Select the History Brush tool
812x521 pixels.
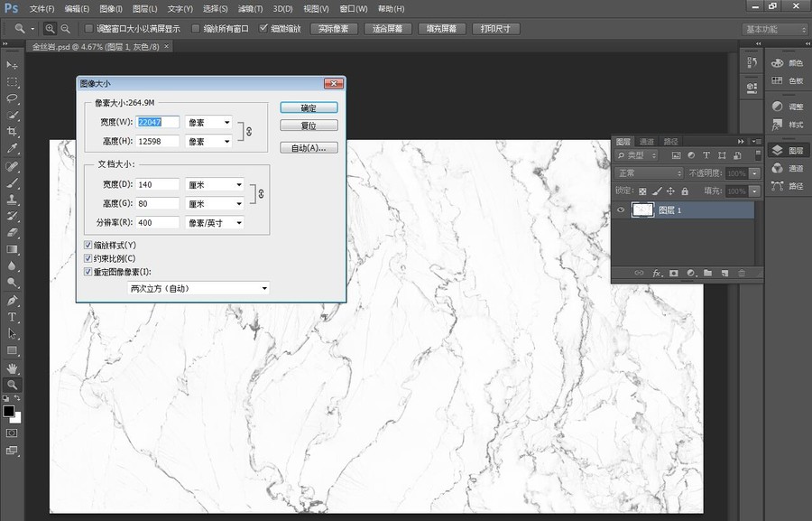12,216
